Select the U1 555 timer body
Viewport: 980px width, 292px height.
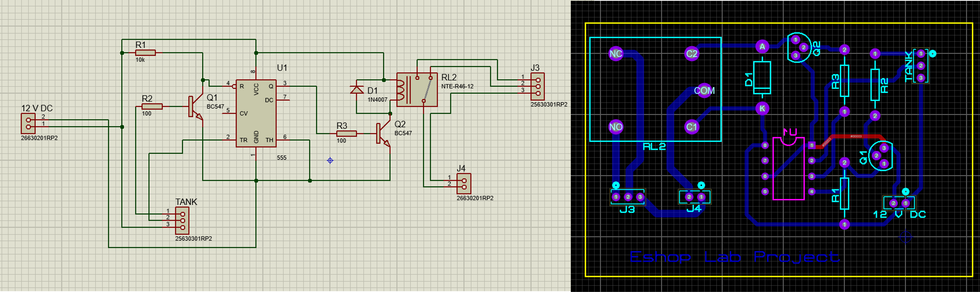256,113
